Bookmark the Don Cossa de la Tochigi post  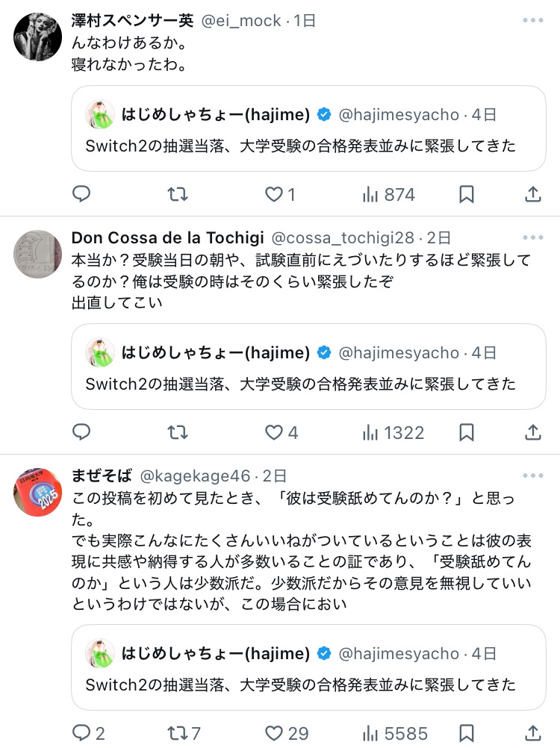point(466,432)
